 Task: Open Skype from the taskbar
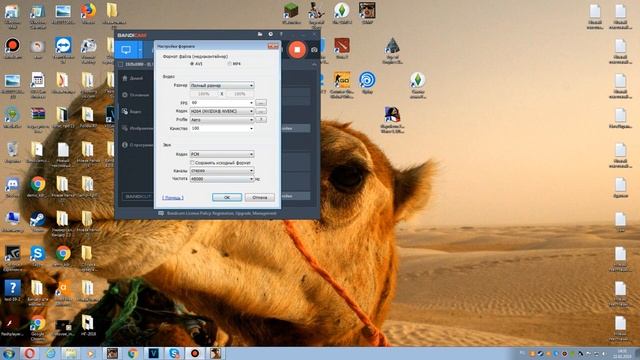(x=174, y=353)
